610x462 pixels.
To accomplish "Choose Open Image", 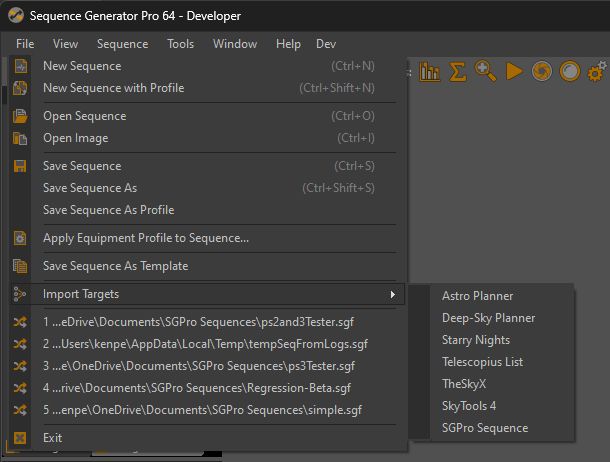I will coord(207,138).
